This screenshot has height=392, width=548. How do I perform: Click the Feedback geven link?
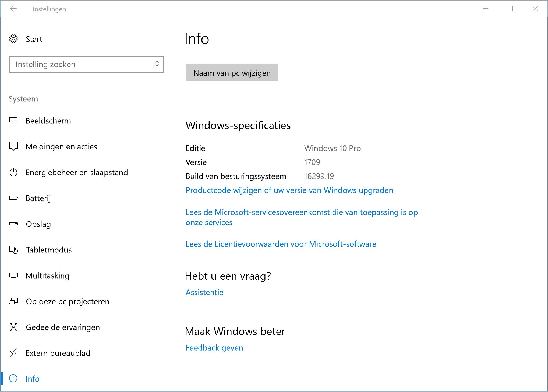point(214,348)
